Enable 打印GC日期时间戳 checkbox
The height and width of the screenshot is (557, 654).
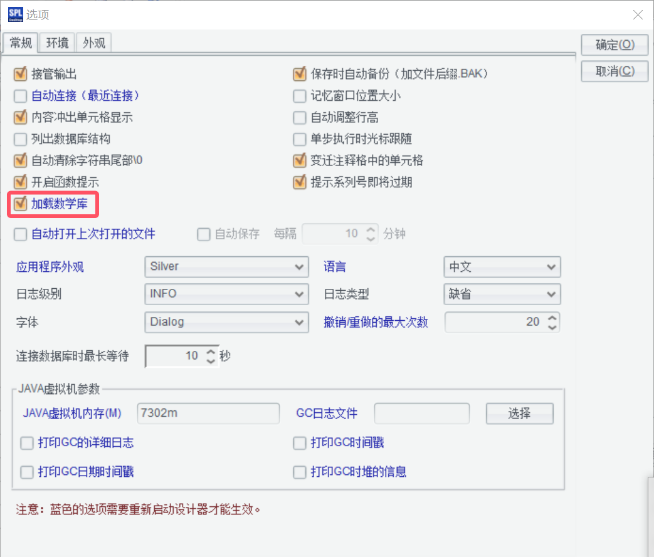coord(27,472)
